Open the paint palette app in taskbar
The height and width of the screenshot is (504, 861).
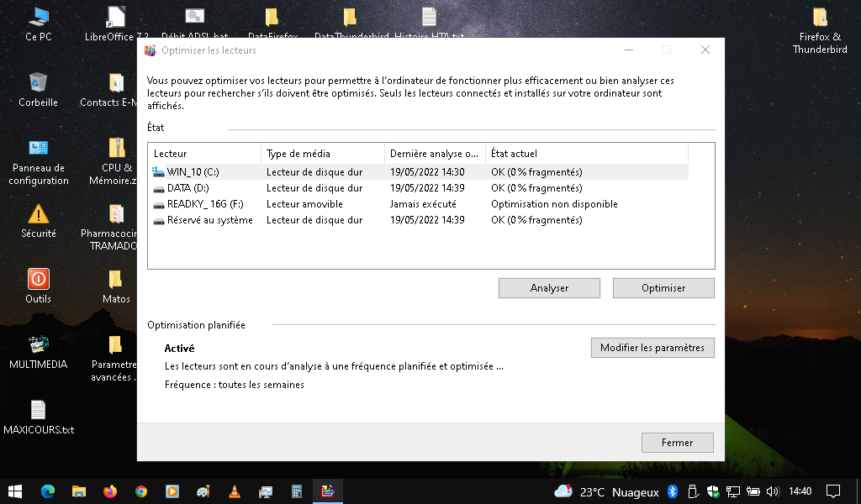coord(203,491)
